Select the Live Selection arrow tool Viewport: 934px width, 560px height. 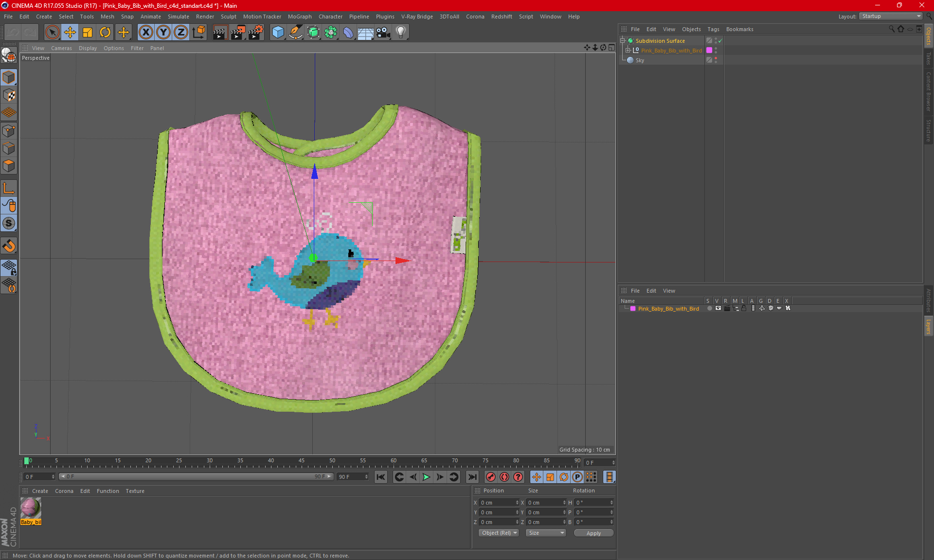(52, 33)
